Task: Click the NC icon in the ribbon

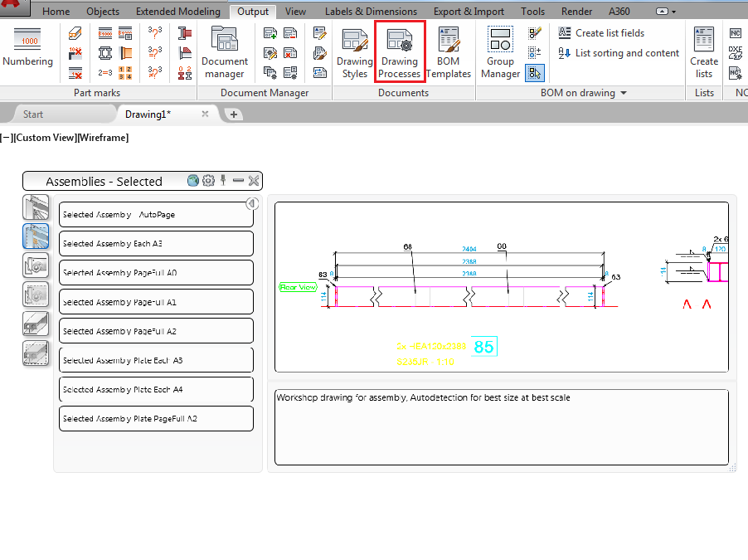Action: 735,33
